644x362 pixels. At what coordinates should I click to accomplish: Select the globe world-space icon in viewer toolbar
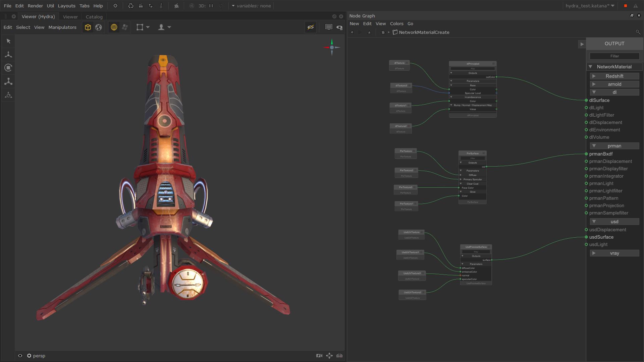pos(99,27)
